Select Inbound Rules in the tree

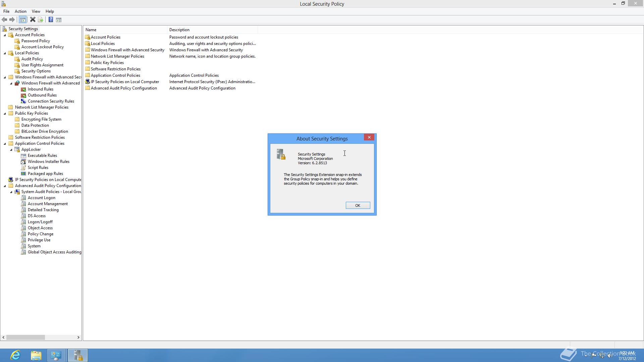point(40,89)
